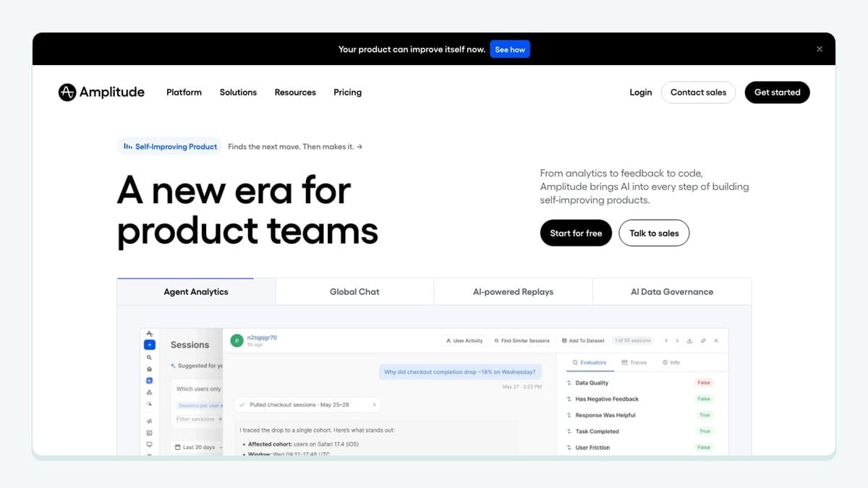Image resolution: width=868 pixels, height=488 pixels.
Task: Switch to the Global Chat tab
Action: point(354,291)
